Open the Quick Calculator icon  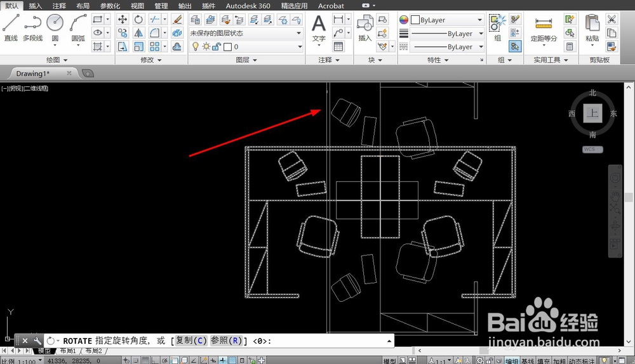(570, 46)
